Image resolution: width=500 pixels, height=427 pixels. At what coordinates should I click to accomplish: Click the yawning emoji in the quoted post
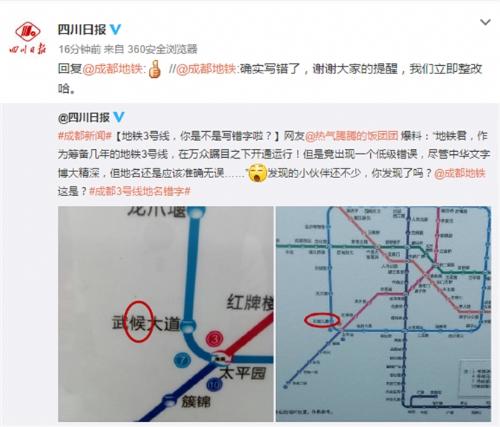pyautogui.click(x=258, y=173)
